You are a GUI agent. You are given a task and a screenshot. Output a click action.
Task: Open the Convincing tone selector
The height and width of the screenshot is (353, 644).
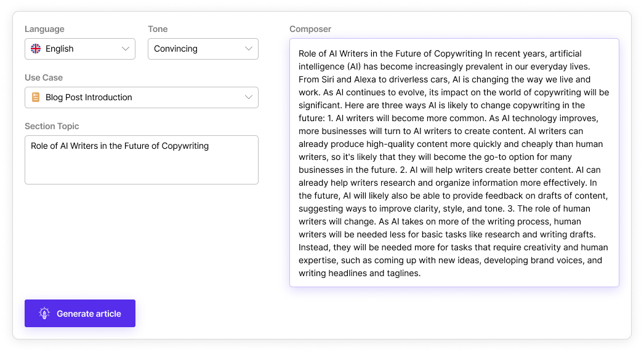click(x=203, y=49)
